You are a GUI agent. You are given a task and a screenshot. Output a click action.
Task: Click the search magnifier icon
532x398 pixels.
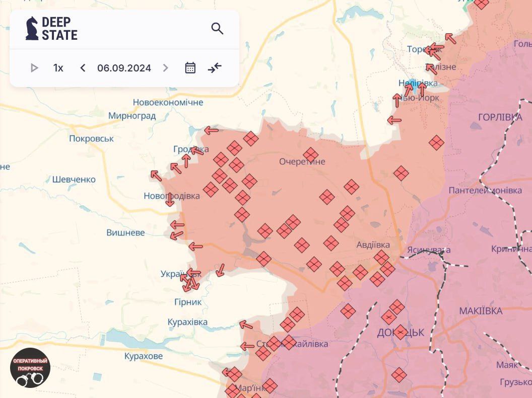[x=217, y=28]
